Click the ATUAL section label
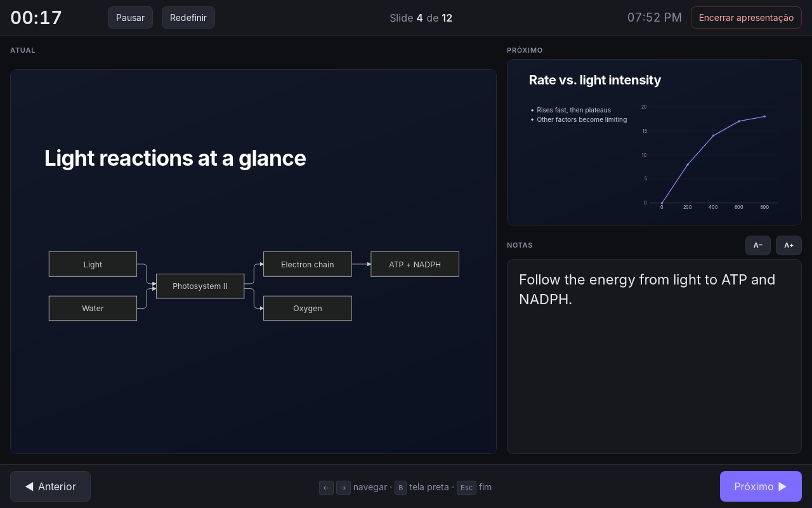The width and height of the screenshot is (812, 508). tap(23, 50)
